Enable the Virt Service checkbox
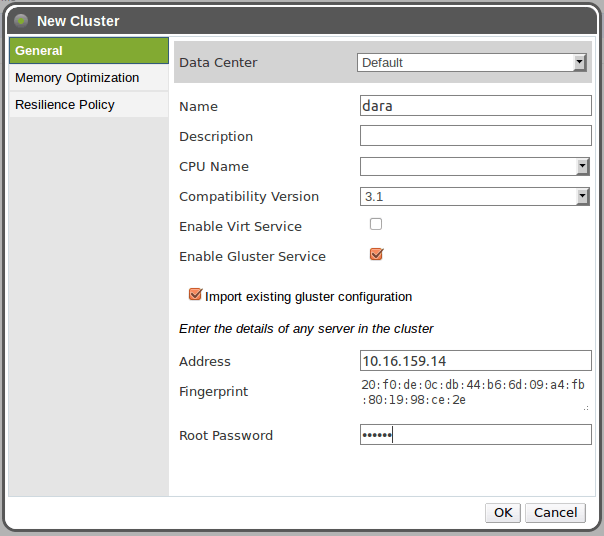This screenshot has width=604, height=536. pyautogui.click(x=376, y=224)
